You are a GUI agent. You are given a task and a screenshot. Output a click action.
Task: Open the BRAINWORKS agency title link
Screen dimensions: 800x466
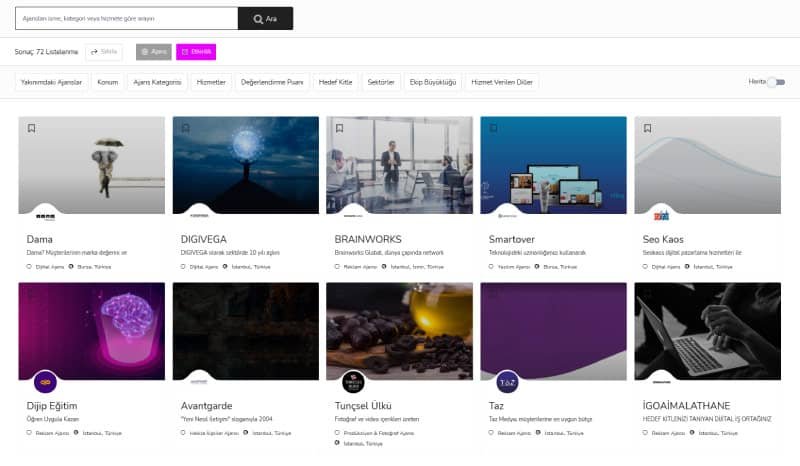pyautogui.click(x=368, y=239)
